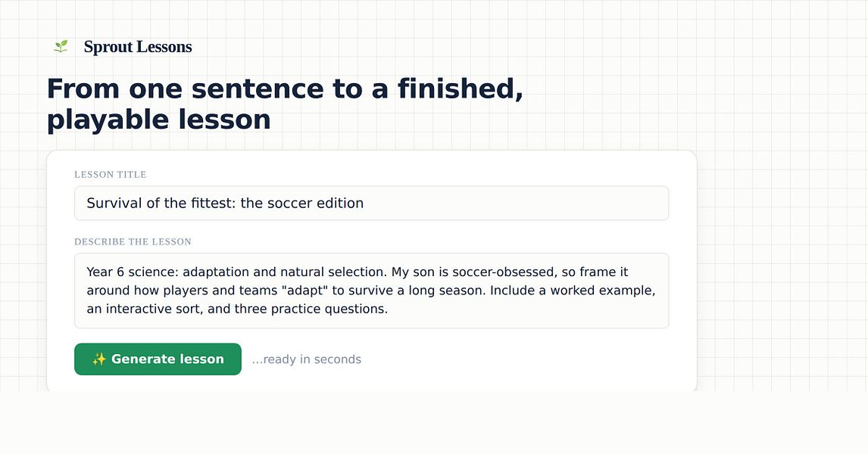The height and width of the screenshot is (454, 868).
Task: Click the LESSON TITLE label
Action: 110,175
